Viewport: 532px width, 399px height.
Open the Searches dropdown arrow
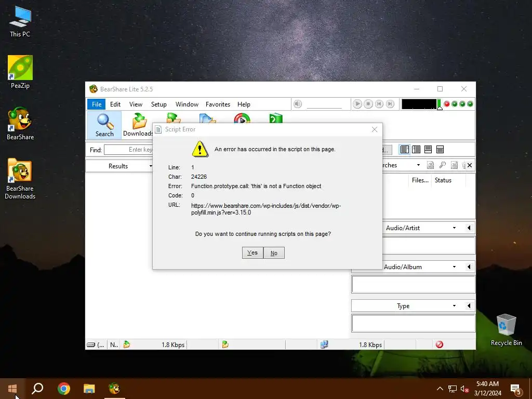pyautogui.click(x=418, y=165)
